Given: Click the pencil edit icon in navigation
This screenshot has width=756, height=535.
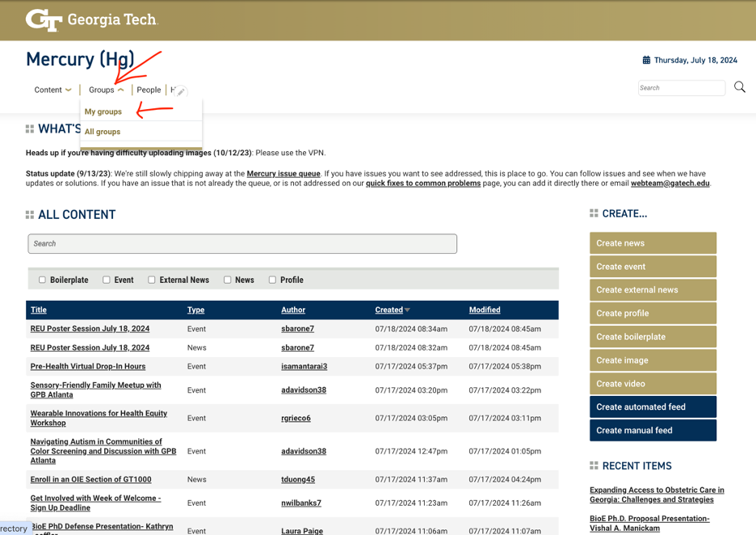Looking at the screenshot, I should (x=181, y=91).
